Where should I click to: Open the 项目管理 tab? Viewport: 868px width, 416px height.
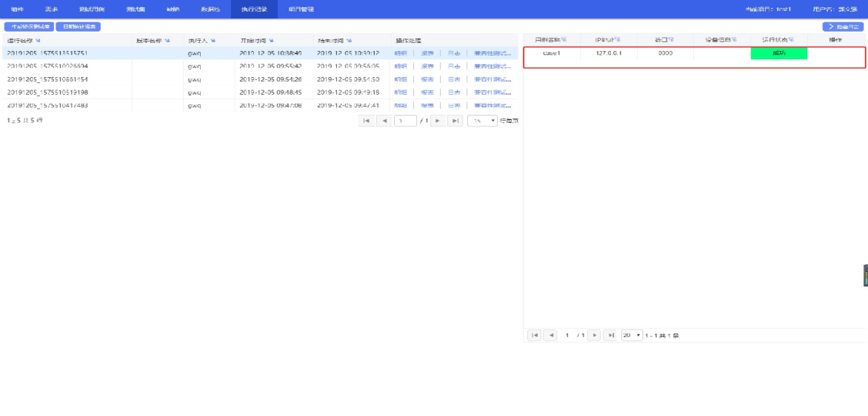point(301,9)
